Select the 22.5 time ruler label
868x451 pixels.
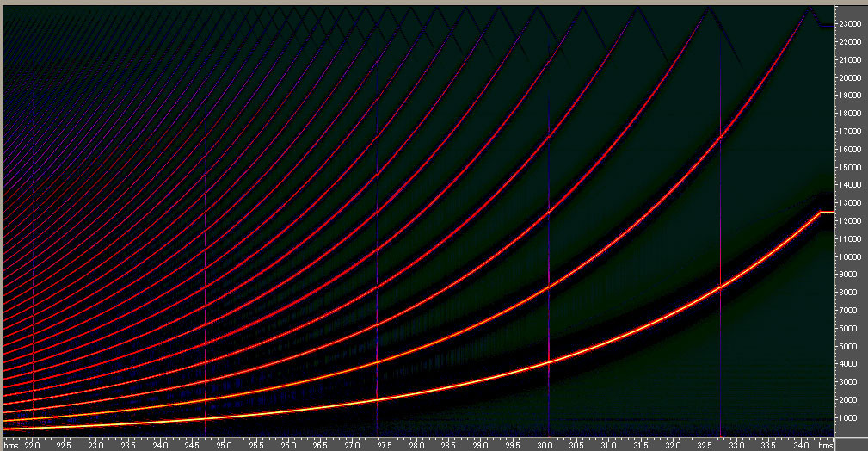(63, 445)
